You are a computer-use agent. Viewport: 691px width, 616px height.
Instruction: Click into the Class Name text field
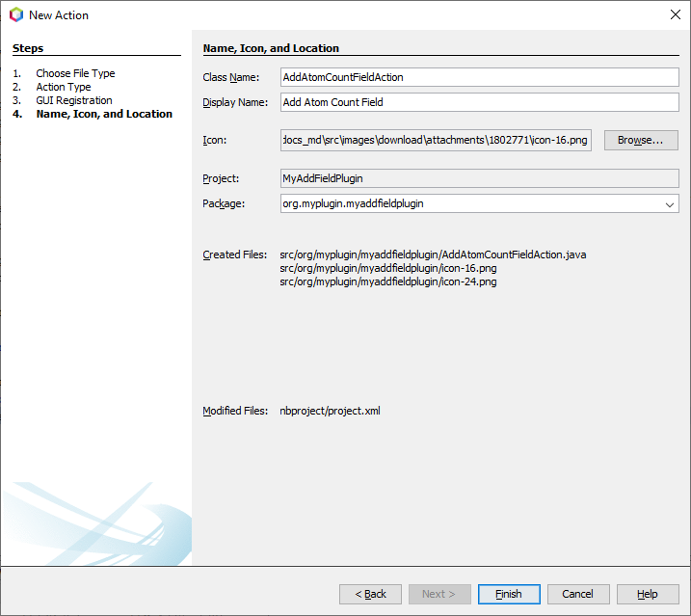479,77
